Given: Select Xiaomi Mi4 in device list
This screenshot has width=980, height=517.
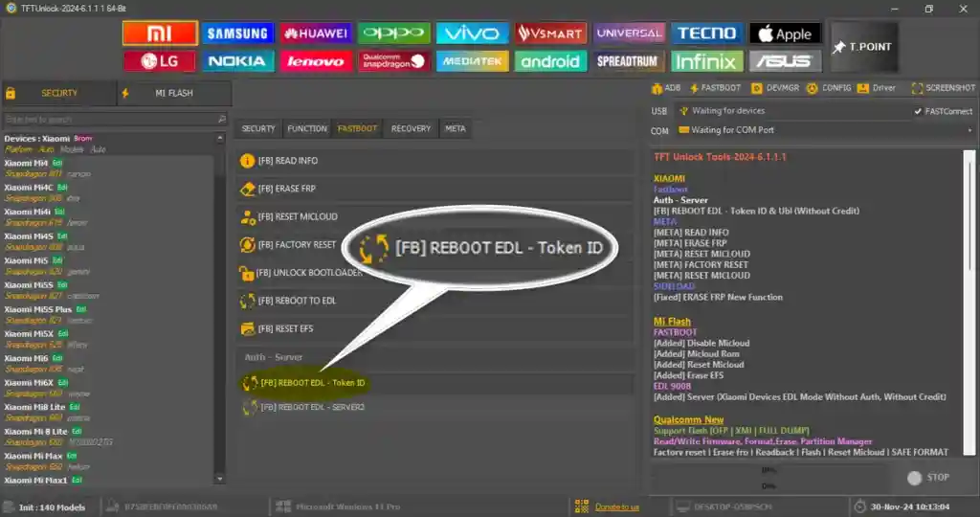Looking at the screenshot, I should click(x=107, y=169).
